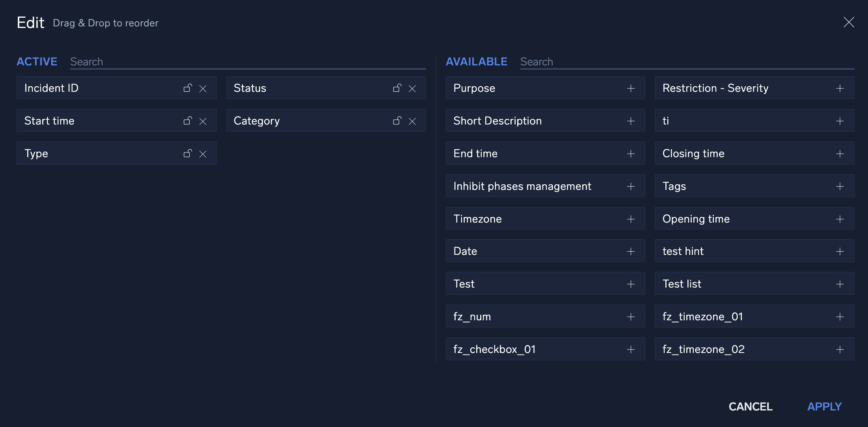Add the Timezone field
This screenshot has height=427, width=868.
pyautogui.click(x=631, y=219)
